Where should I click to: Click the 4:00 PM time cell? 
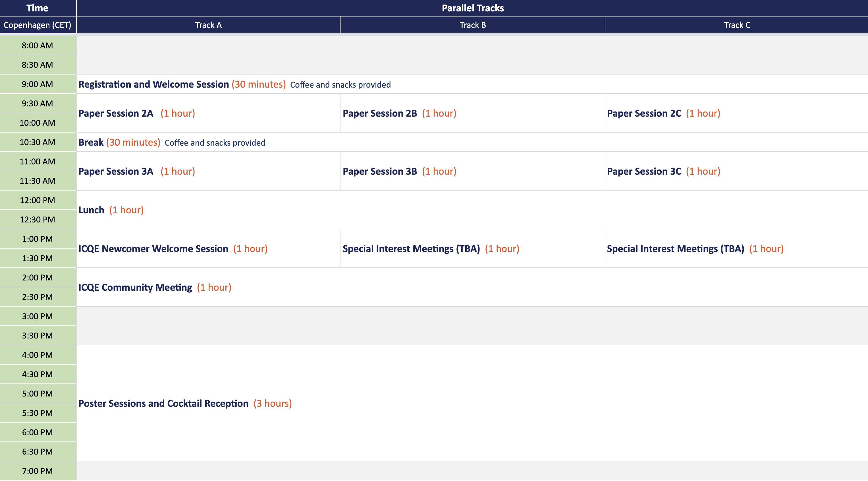pyautogui.click(x=38, y=355)
